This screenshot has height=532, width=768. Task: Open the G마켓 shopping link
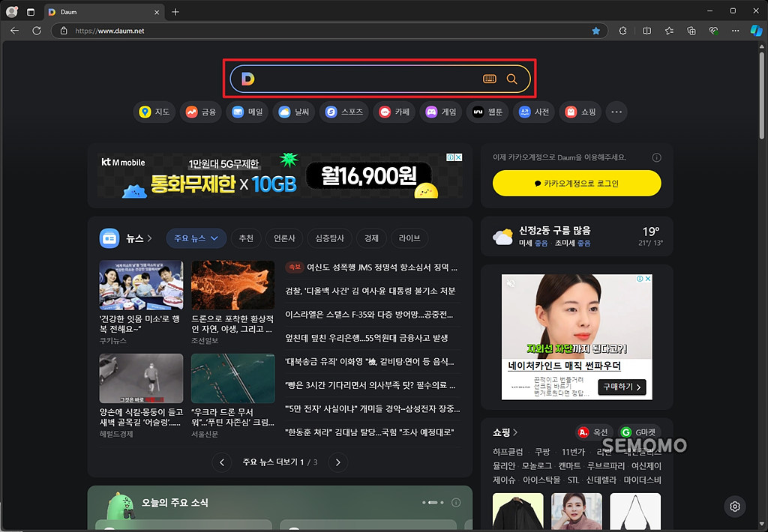(x=639, y=432)
